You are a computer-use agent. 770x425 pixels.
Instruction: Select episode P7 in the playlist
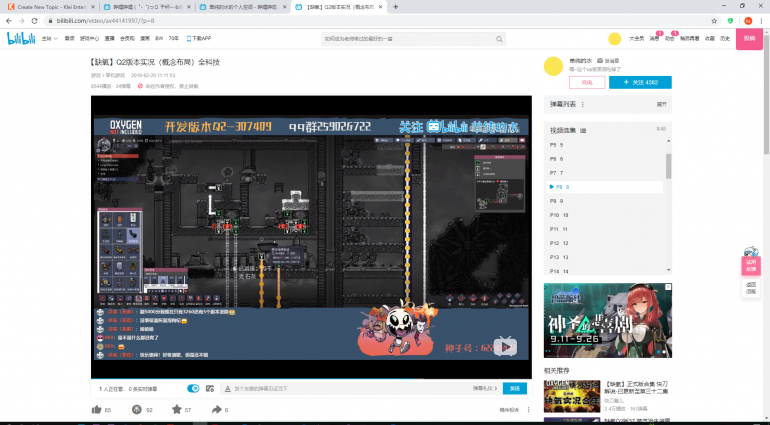[605, 173]
